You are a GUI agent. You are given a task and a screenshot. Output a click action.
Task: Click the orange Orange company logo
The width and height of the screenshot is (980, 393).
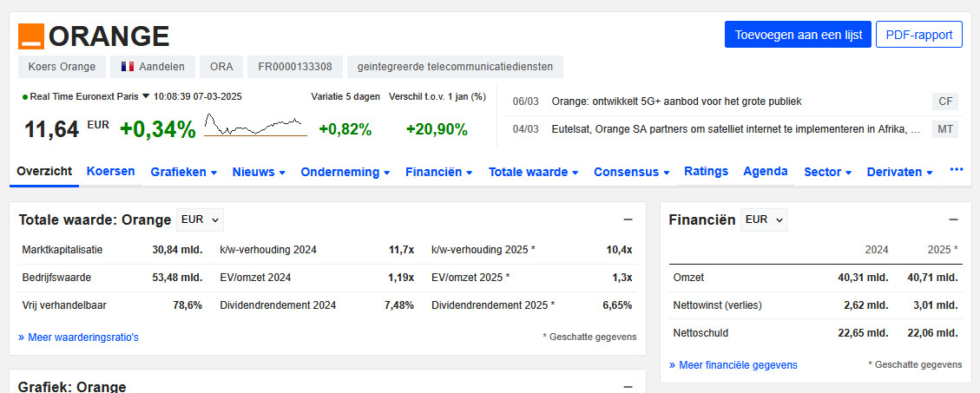pos(31,36)
